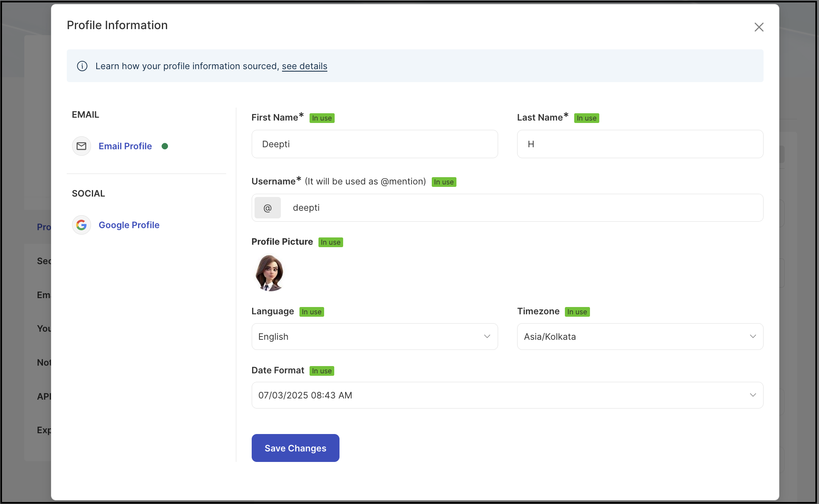
Task: Click the In use badge beside Language
Action: pyautogui.click(x=312, y=312)
